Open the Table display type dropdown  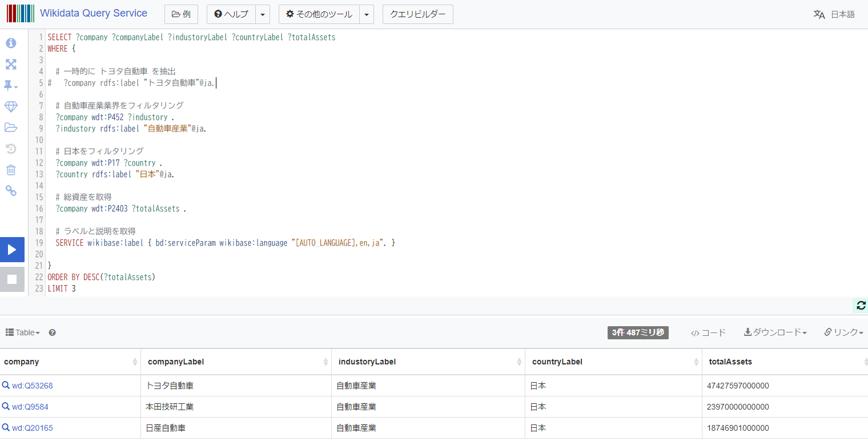pos(23,332)
